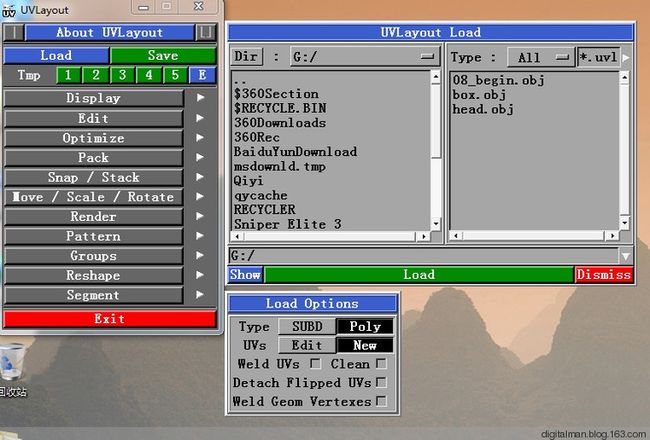
Task: Select Poly mesh type
Action: point(365,326)
